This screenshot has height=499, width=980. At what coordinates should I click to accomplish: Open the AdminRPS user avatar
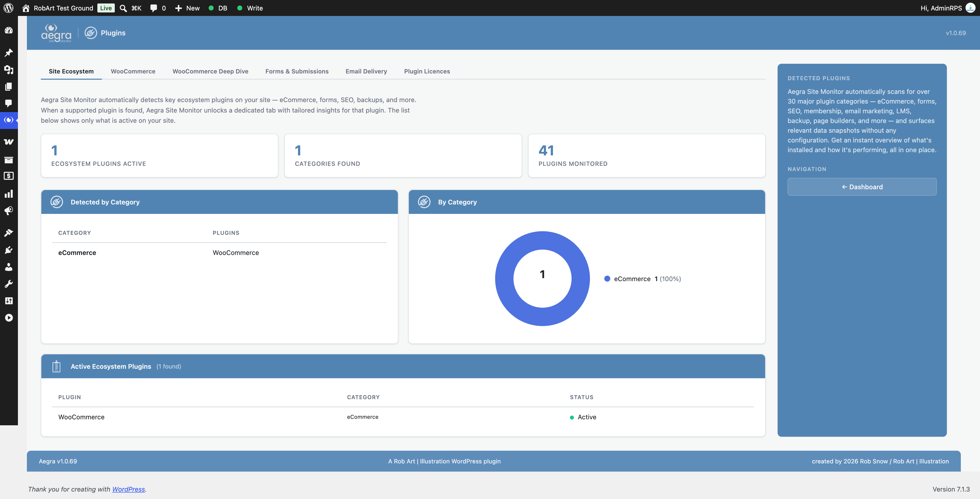tap(971, 8)
